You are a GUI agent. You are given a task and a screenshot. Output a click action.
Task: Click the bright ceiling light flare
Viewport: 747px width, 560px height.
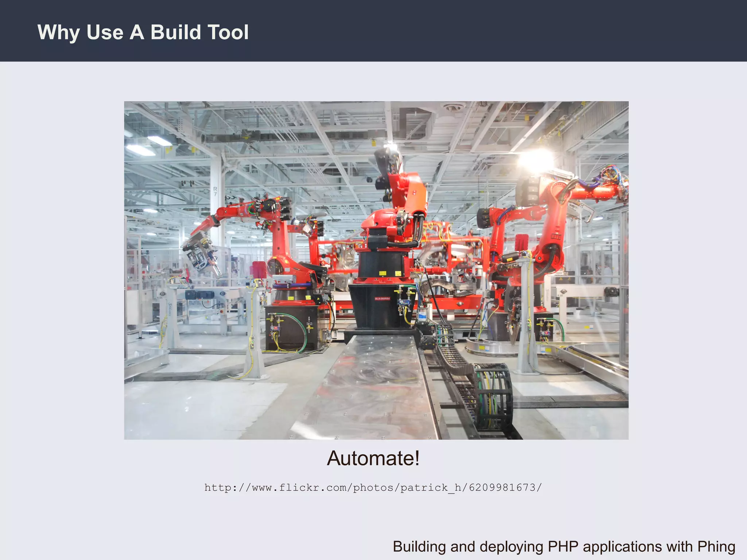535,160
